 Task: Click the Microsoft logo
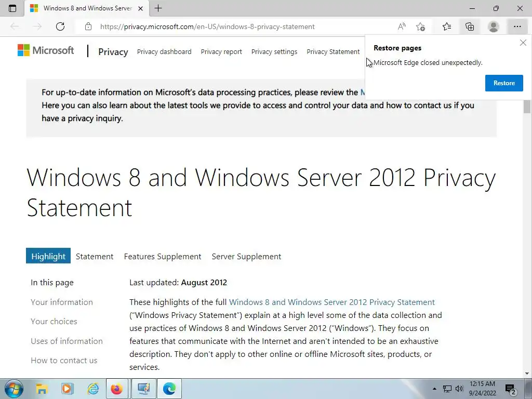[46, 50]
